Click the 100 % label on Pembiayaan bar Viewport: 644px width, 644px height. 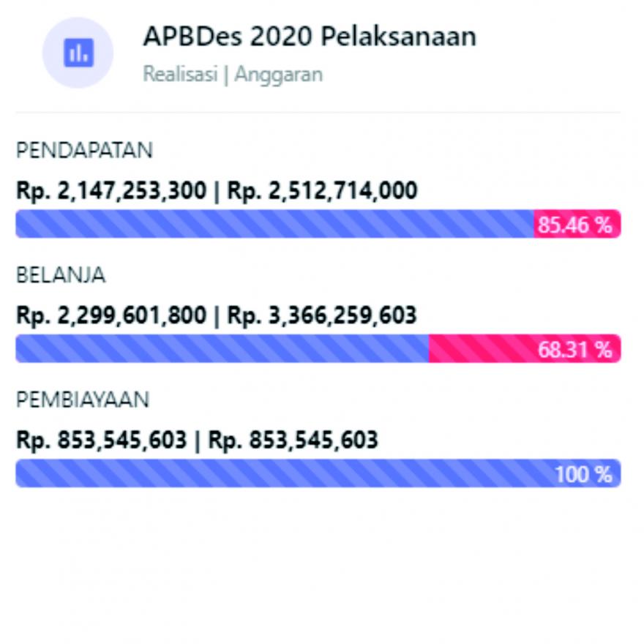pos(584,474)
